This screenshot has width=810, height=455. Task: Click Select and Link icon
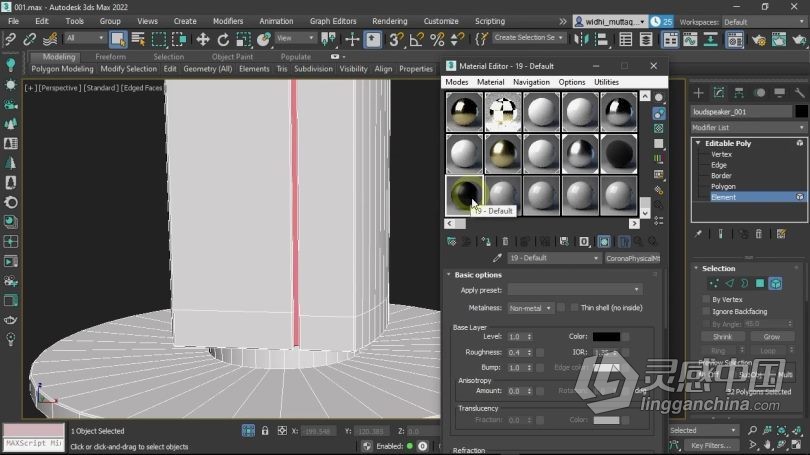(x=10, y=39)
